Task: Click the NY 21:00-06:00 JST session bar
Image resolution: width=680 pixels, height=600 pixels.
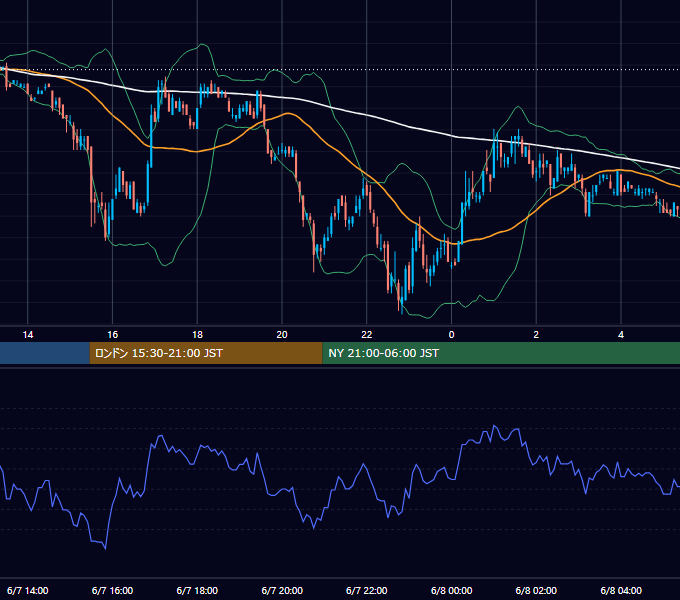Action: 501,353
